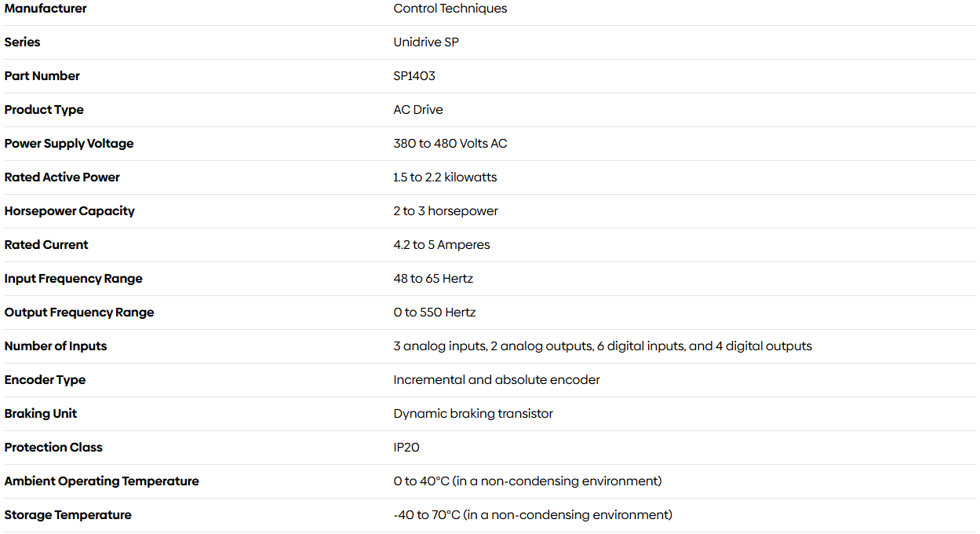Select the 'Control Techniques' value
The image size is (980, 534).
pos(450,9)
